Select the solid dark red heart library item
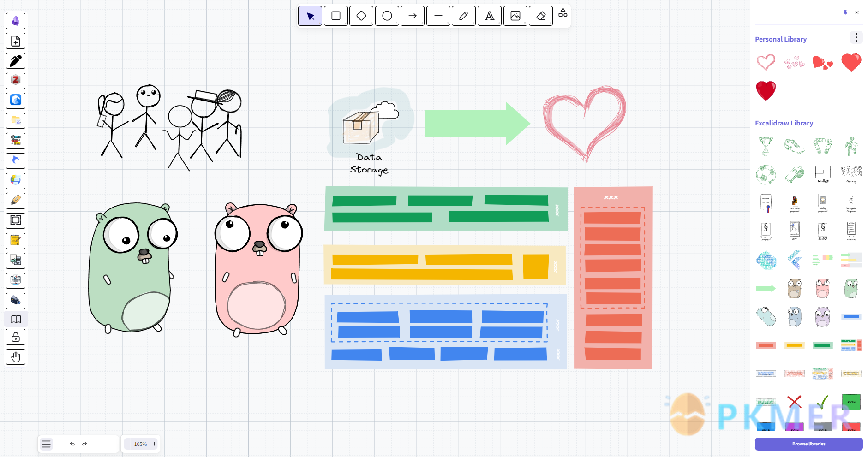868x457 pixels. coord(766,90)
